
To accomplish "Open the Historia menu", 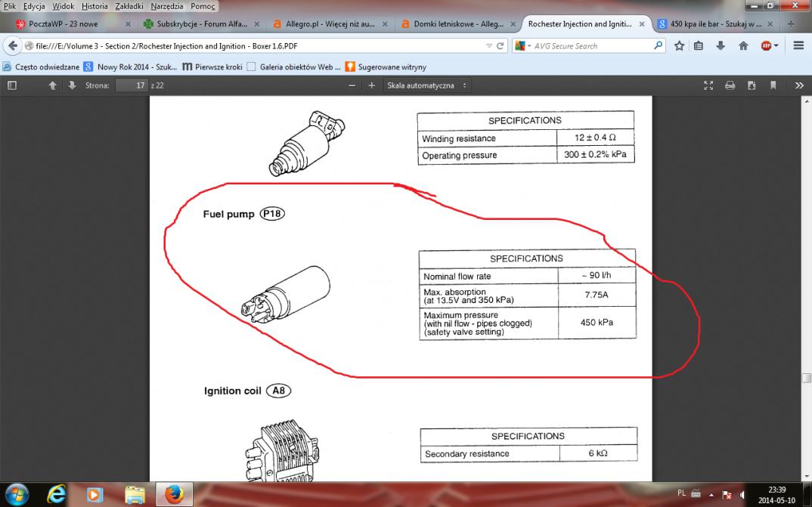I will [x=95, y=6].
